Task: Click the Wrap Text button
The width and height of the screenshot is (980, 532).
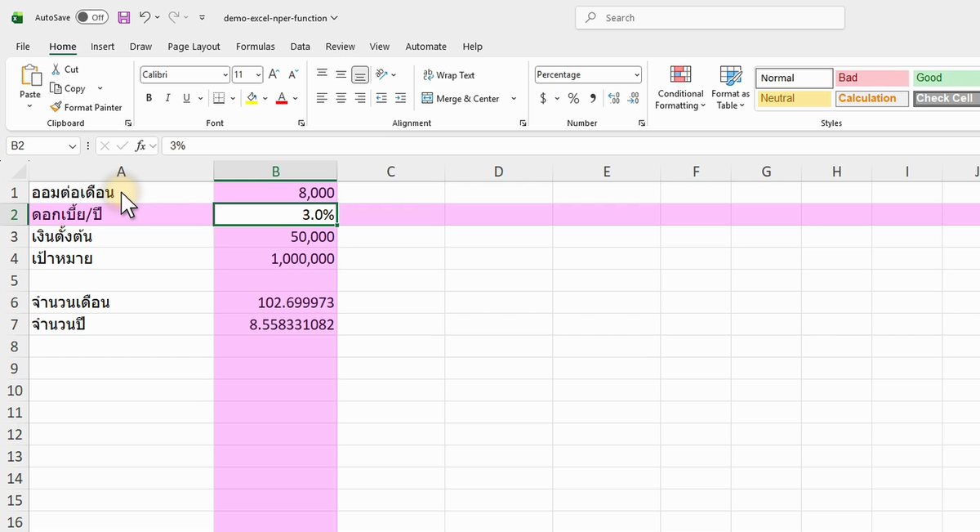Action: (448, 75)
